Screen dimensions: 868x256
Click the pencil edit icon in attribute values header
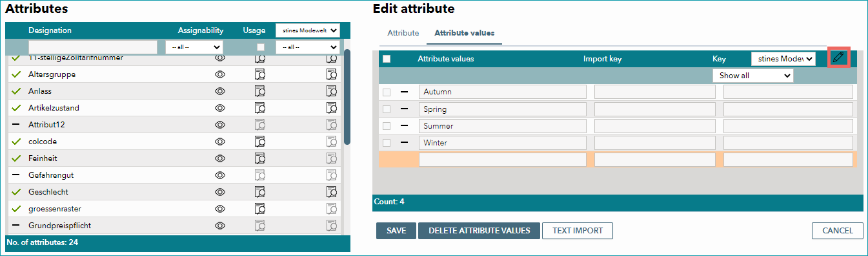coord(838,58)
